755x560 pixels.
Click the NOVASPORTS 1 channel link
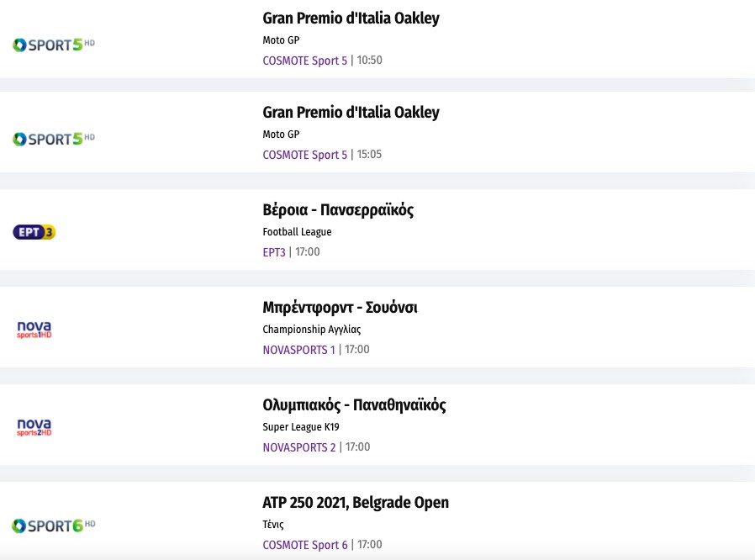pos(298,350)
